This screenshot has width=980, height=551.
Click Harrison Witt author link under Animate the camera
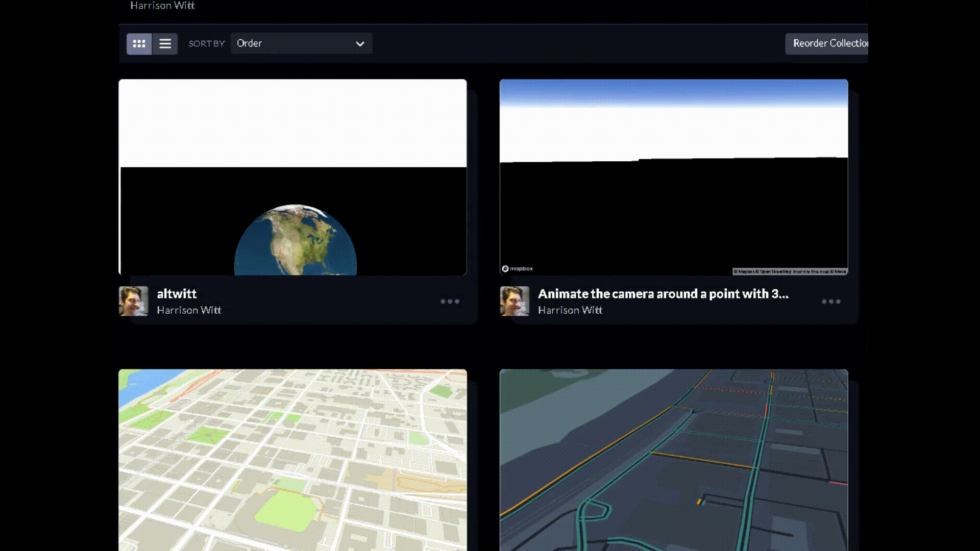pos(570,310)
